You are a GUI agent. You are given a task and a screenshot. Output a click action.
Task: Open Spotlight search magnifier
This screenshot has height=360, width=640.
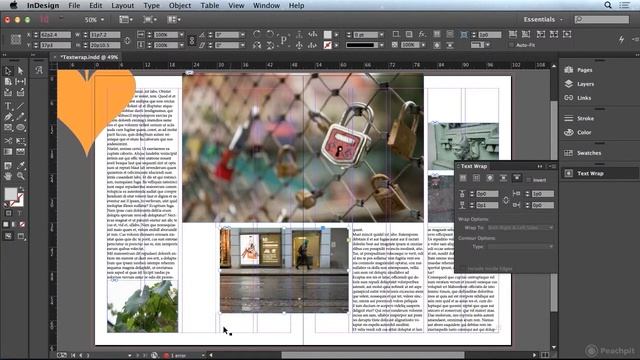tap(608, 5)
